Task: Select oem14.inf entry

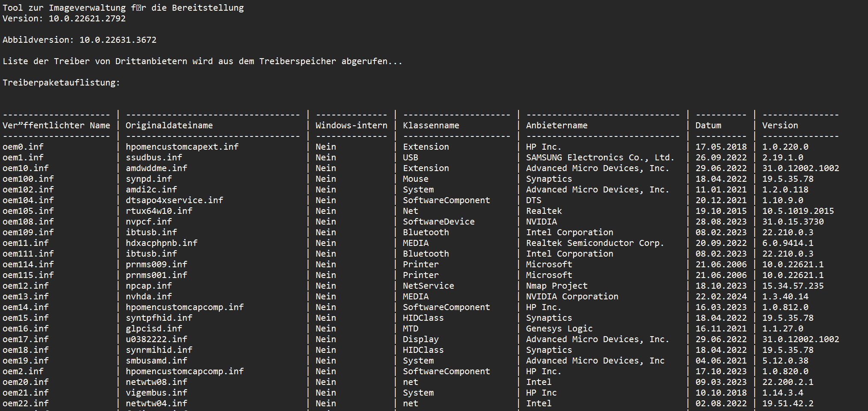Action: tap(26, 307)
